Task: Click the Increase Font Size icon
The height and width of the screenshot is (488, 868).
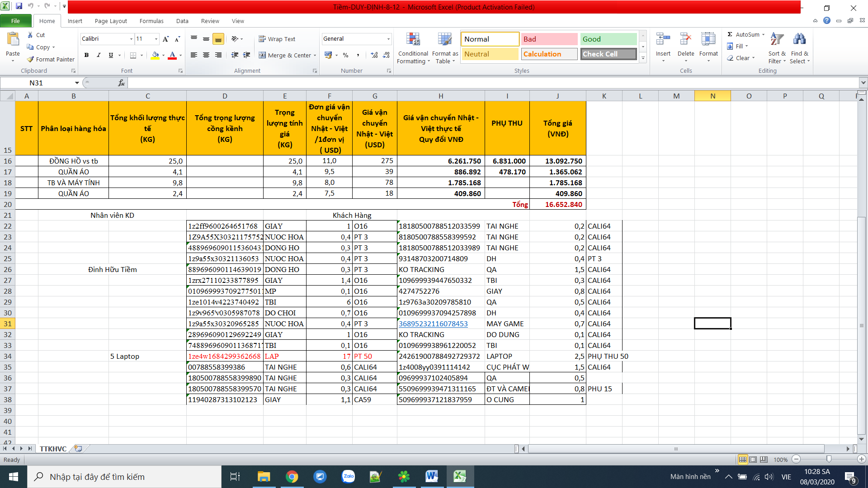Action: 166,39
